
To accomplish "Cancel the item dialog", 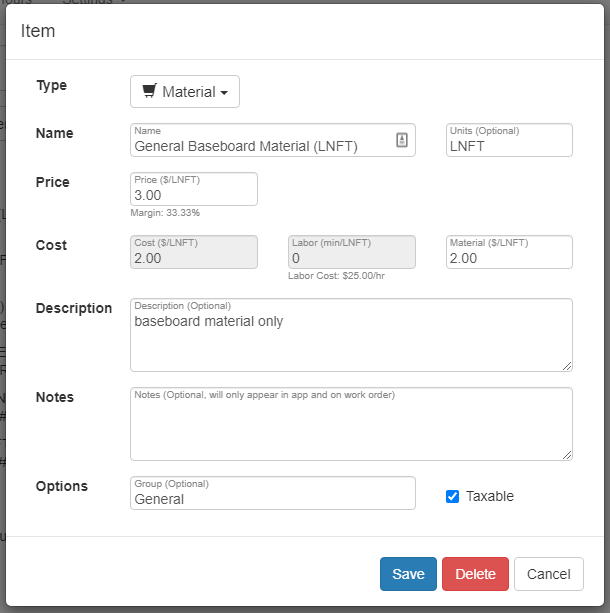I will (549, 574).
